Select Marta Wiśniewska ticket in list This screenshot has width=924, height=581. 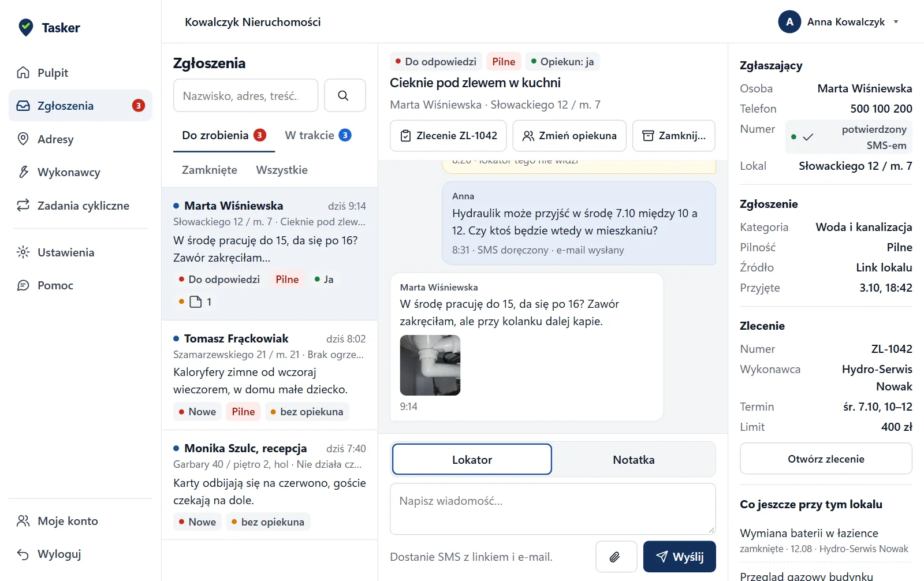[x=270, y=254]
